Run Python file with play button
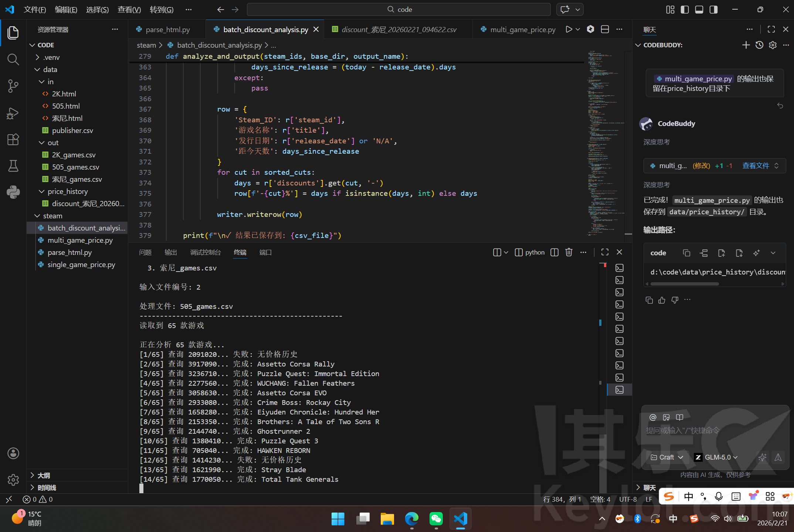Image resolution: width=794 pixels, height=532 pixels. pos(569,29)
